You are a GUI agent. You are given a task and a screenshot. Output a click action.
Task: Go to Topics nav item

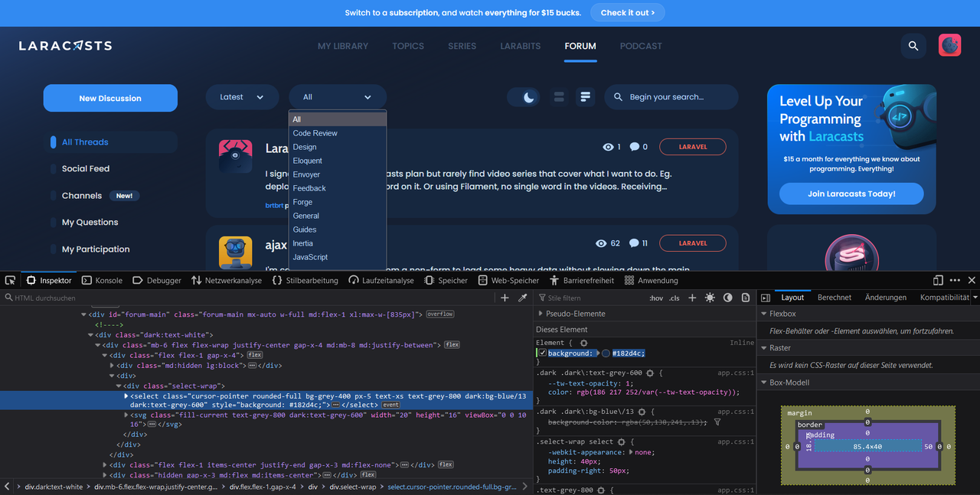tap(408, 46)
